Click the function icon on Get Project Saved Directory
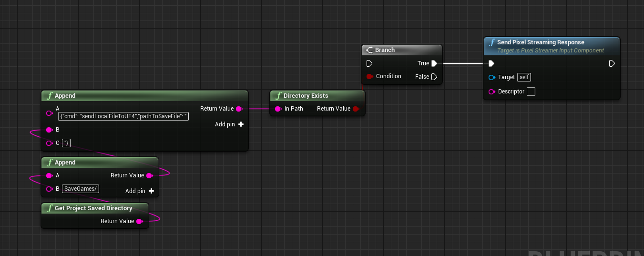644x256 pixels. (x=50, y=208)
